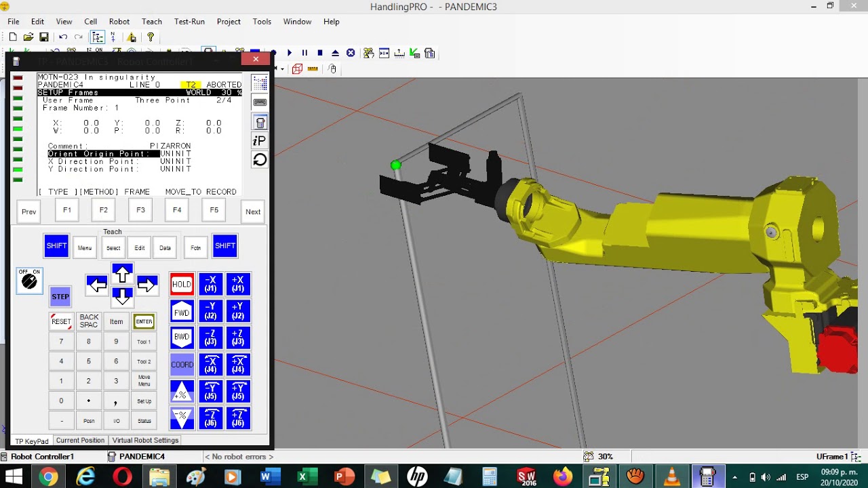
Task: Click the BWD key
Action: pos(182,337)
